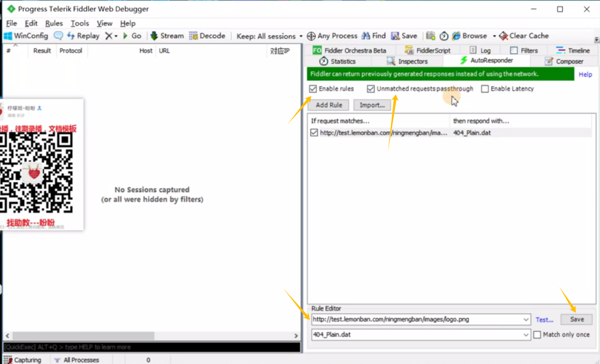The image size is (600, 364).
Task: Switch to the Filters tab
Action: pos(524,50)
